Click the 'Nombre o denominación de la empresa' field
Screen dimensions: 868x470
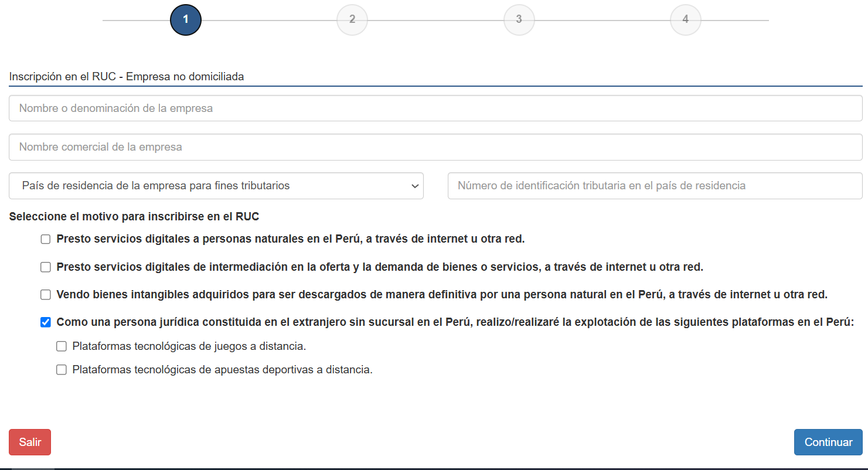(435, 108)
